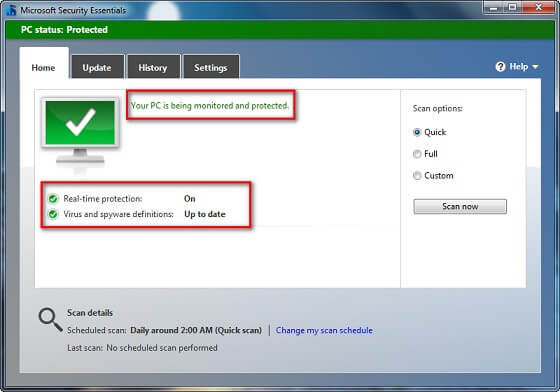This screenshot has width=560, height=392.
Task: Click the Real-time protection 'On' value
Action: click(x=190, y=198)
